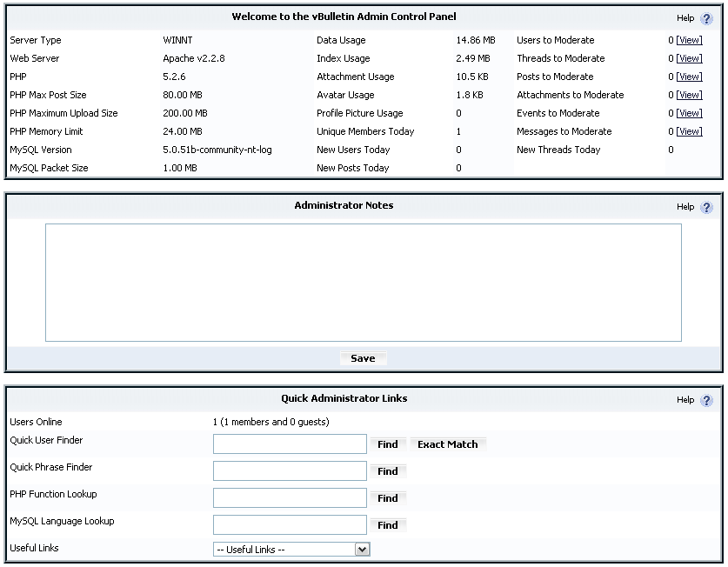Click the help icon in Quick Administrator Links header
The width and height of the screenshot is (728, 567).
pyautogui.click(x=706, y=400)
